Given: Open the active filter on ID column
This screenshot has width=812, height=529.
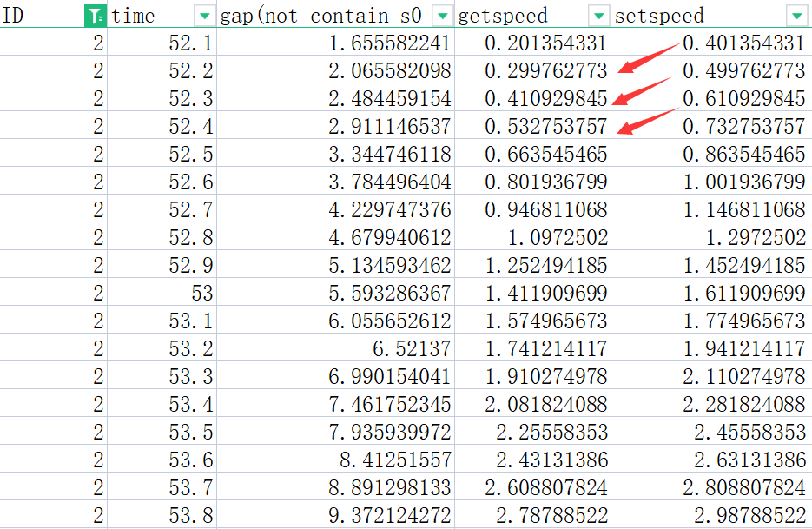Looking at the screenshot, I should pyautogui.click(x=96, y=16).
